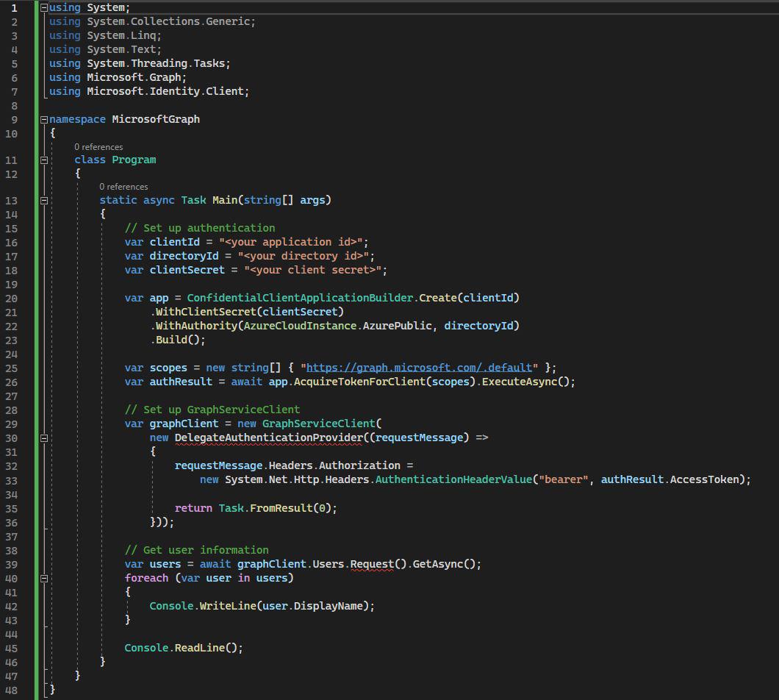Click the using System.Collections.Generic directive
The height and width of the screenshot is (700, 779).
[152, 21]
